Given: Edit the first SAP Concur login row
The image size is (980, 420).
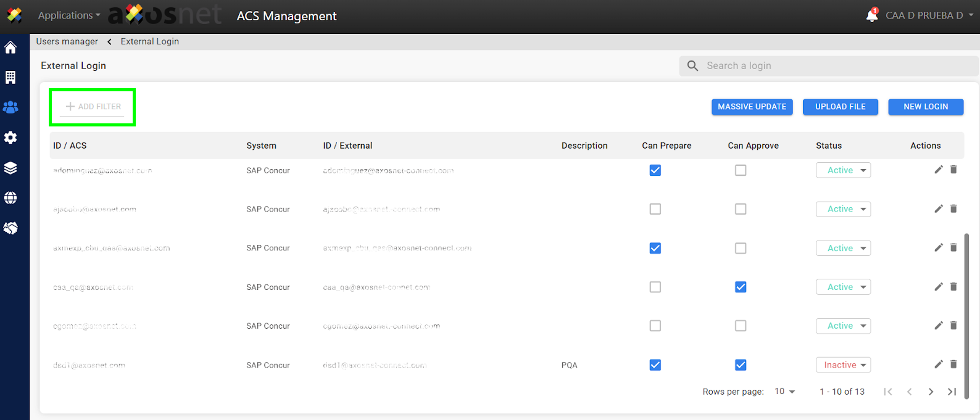Looking at the screenshot, I should click(x=938, y=170).
